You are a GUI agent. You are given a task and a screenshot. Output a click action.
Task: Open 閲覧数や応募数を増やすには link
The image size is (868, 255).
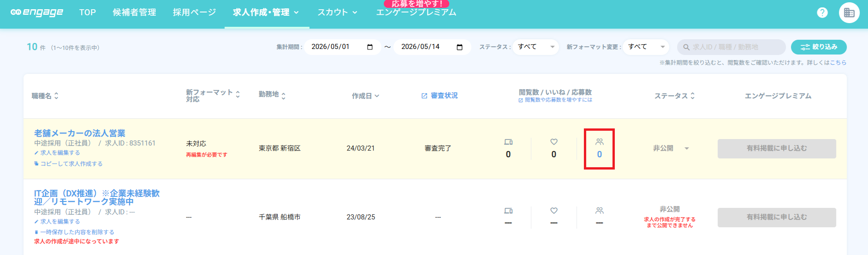[555, 100]
